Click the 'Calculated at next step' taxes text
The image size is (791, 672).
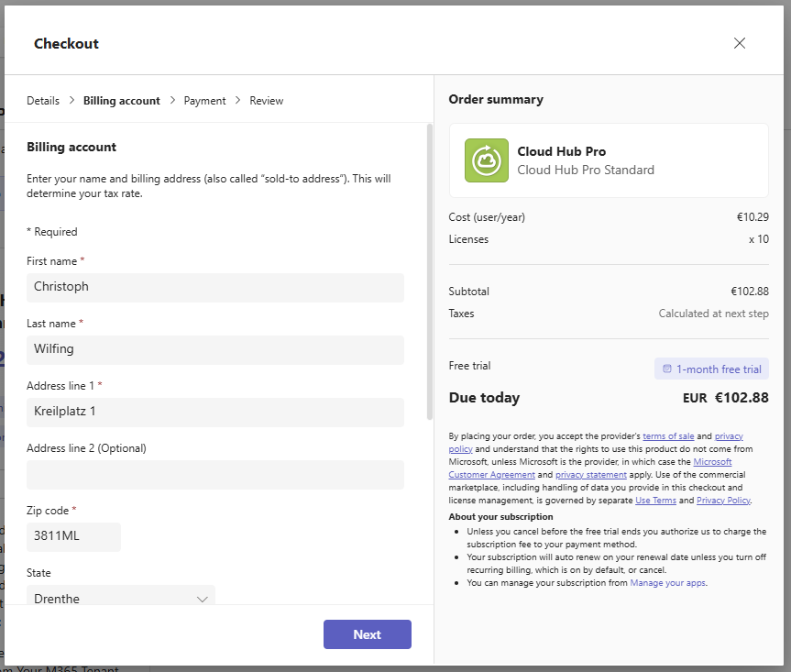pos(713,314)
